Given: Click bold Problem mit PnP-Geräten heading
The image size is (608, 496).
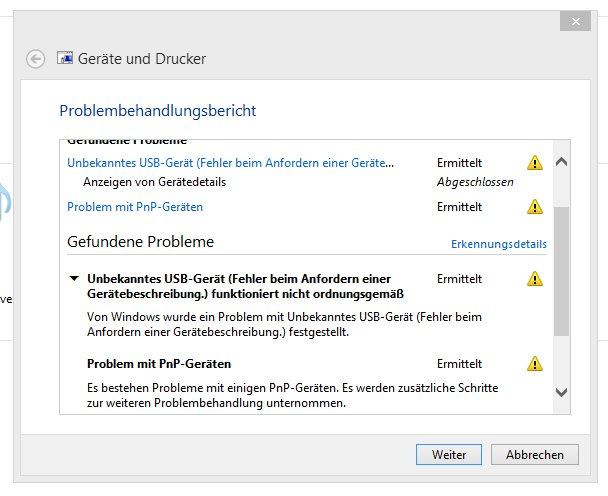Looking at the screenshot, I should click(159, 364).
